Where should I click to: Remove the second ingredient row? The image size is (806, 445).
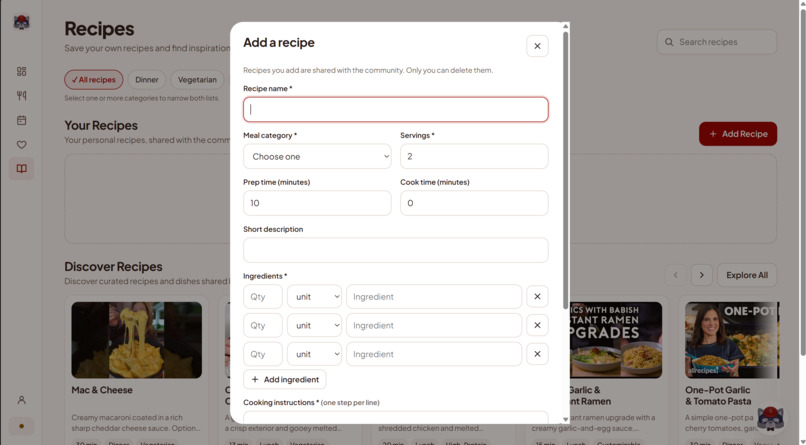(x=537, y=325)
